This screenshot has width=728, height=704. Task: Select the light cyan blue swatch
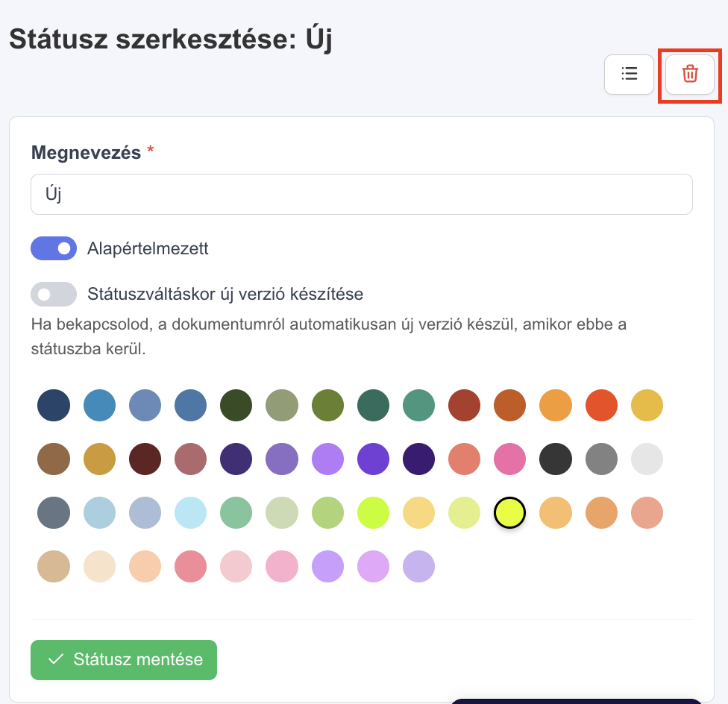191,513
